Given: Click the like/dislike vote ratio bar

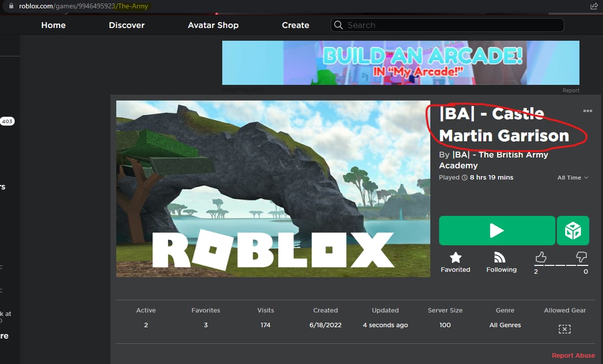Looking at the screenshot, I should pyautogui.click(x=561, y=265).
